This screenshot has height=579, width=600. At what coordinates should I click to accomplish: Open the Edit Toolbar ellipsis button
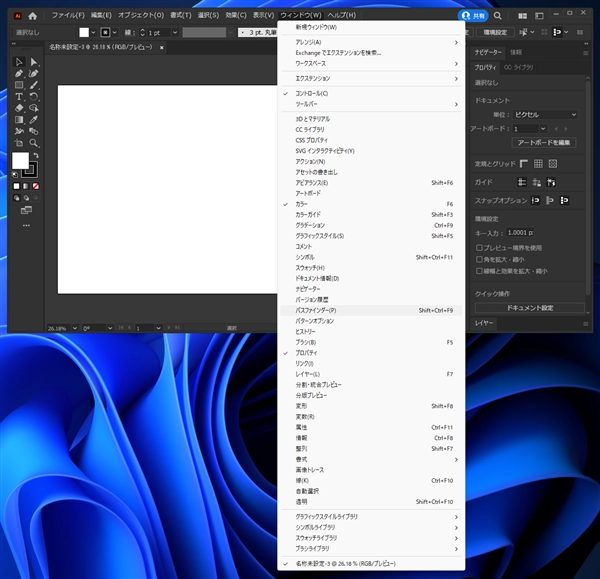26,225
